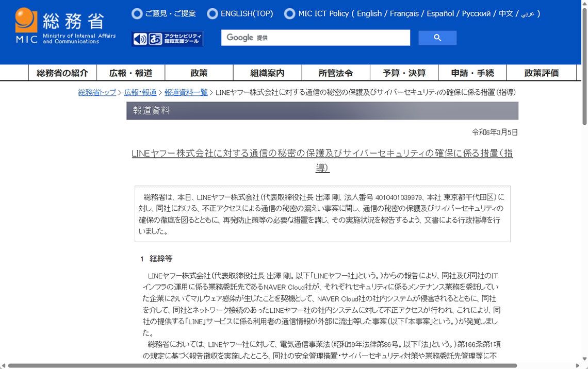Open Русский ICT policy link

[476, 13]
